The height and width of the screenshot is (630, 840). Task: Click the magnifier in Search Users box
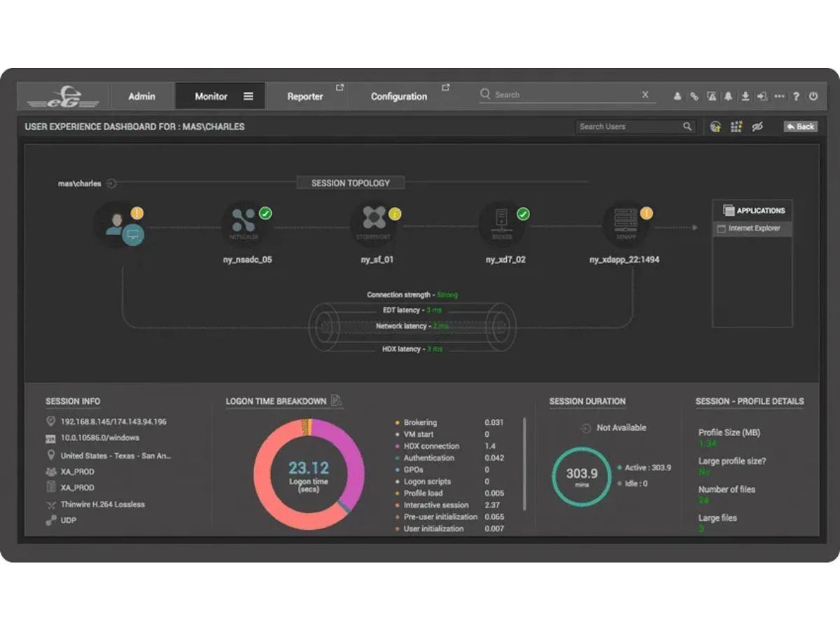(x=687, y=127)
